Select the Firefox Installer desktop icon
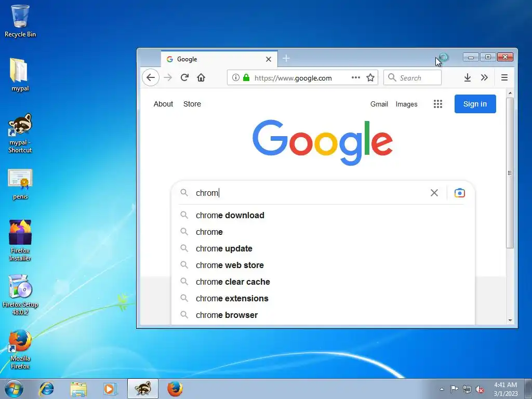This screenshot has height=399, width=532. tap(20, 240)
